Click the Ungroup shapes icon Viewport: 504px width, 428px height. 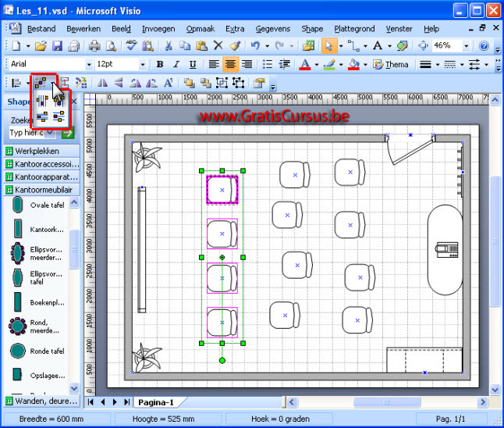click(x=239, y=83)
